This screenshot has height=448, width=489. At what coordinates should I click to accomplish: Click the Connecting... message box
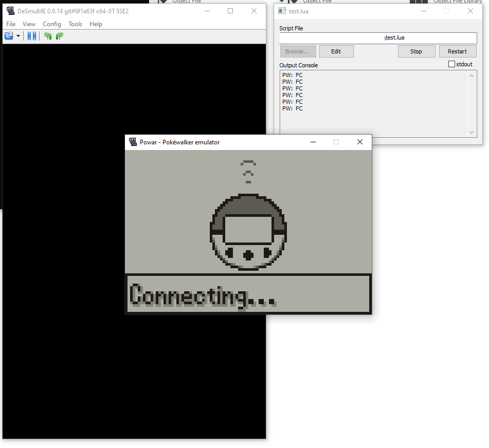(248, 294)
